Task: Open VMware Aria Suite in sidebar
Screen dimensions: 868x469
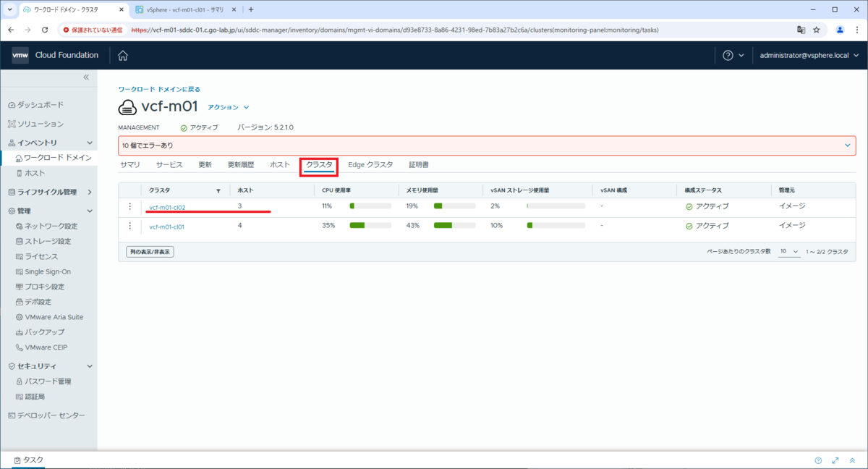Action: coord(49,317)
